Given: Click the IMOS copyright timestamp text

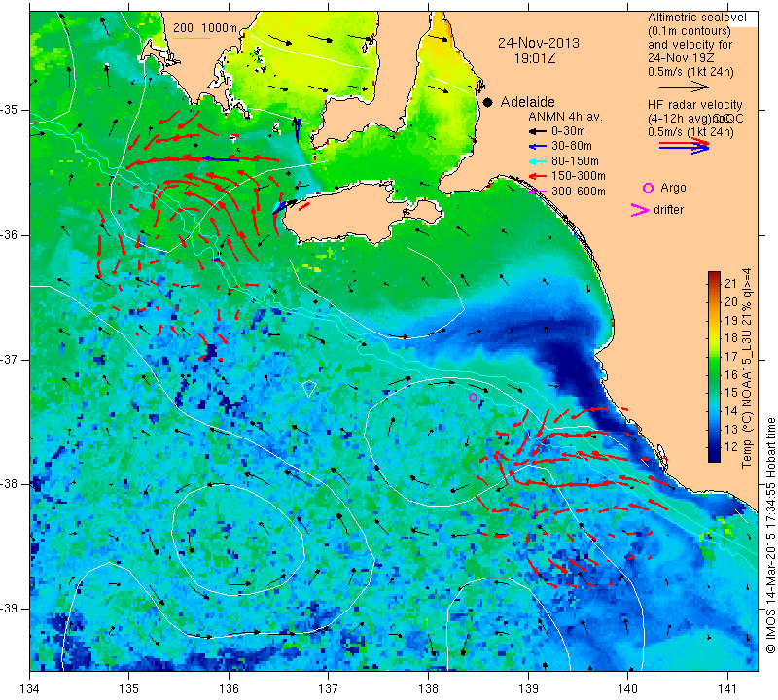Looking at the screenshot, I should (770, 535).
